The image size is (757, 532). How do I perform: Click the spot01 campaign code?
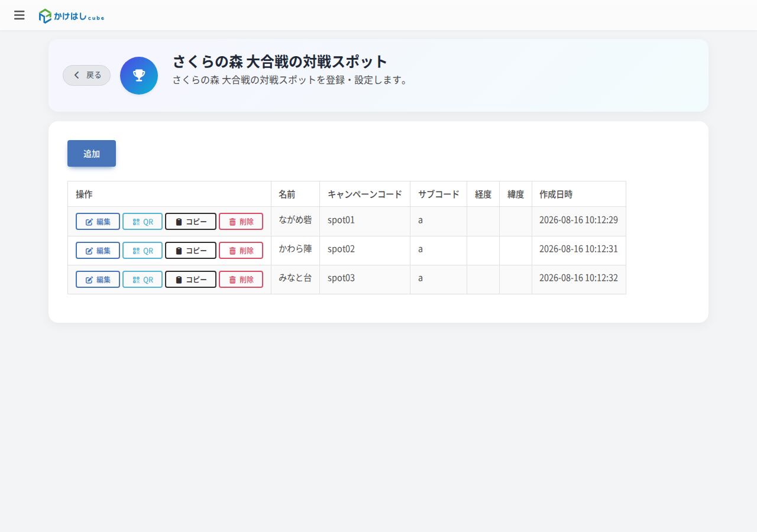point(341,220)
